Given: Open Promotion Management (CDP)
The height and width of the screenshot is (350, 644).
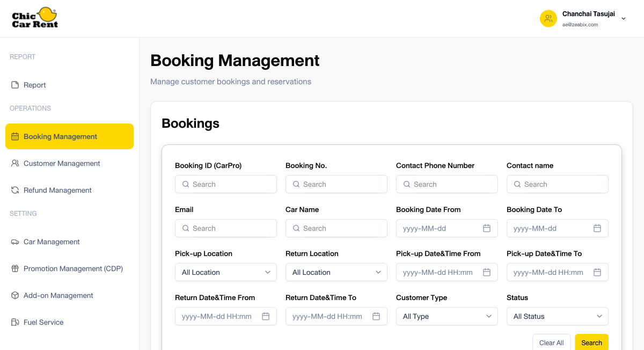Looking at the screenshot, I should pyautogui.click(x=69, y=268).
